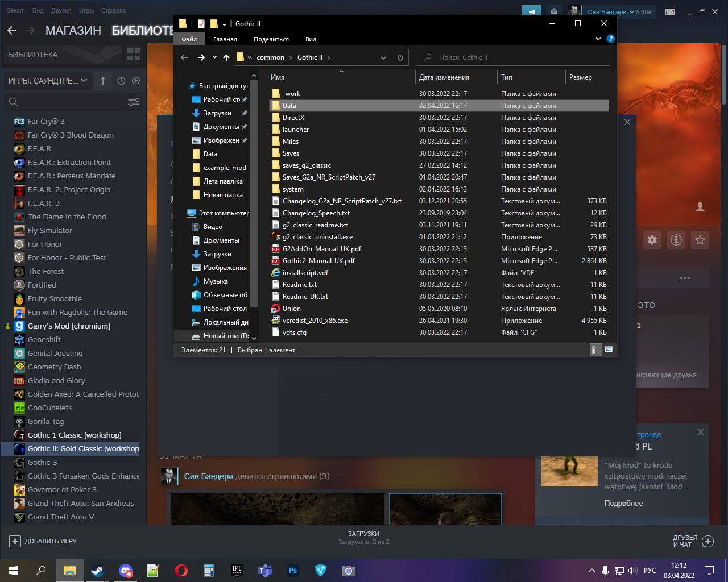The width and height of the screenshot is (728, 582).
Task: Click the Подробнее link in Steam
Action: (624, 503)
